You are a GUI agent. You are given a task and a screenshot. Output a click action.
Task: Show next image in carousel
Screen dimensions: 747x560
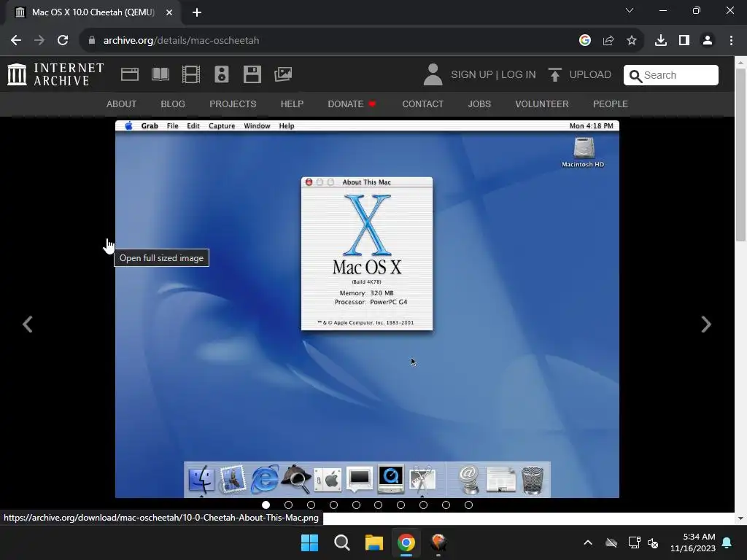pyautogui.click(x=706, y=324)
